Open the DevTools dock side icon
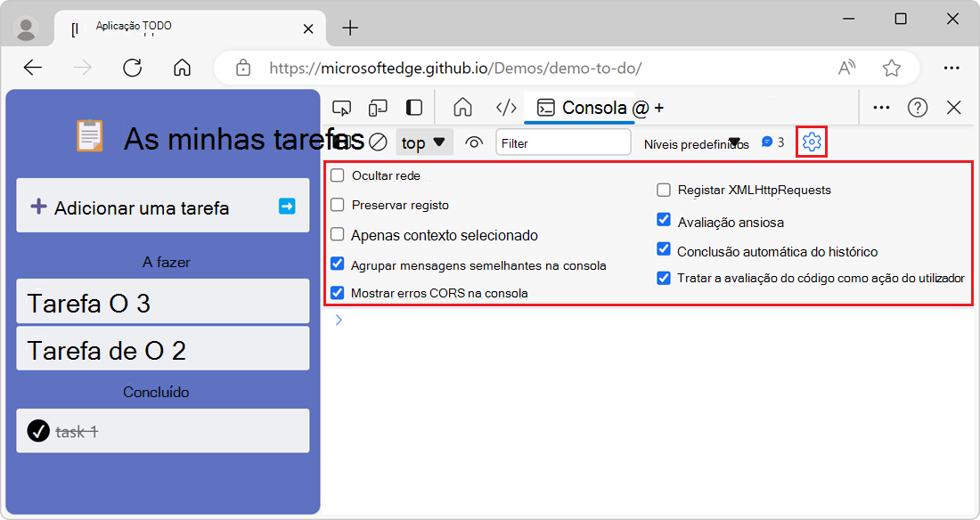980x520 pixels. [412, 107]
